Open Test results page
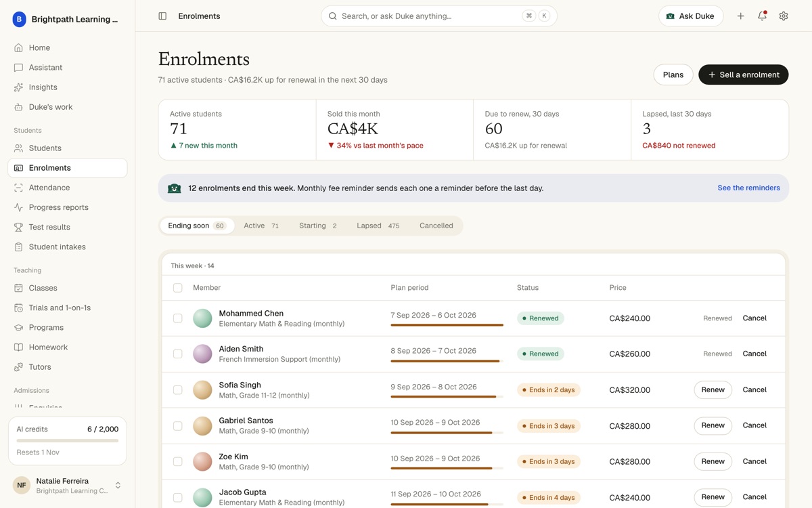 [x=67, y=227]
